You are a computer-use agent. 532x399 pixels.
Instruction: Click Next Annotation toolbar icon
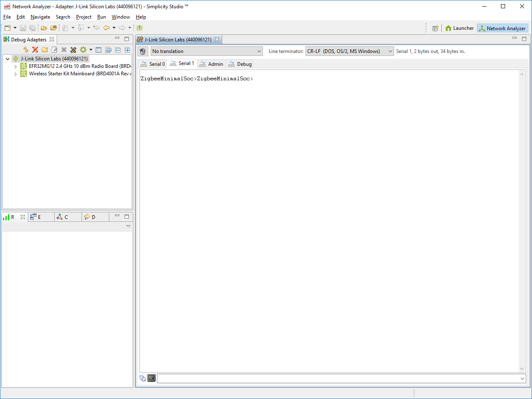(x=65, y=28)
